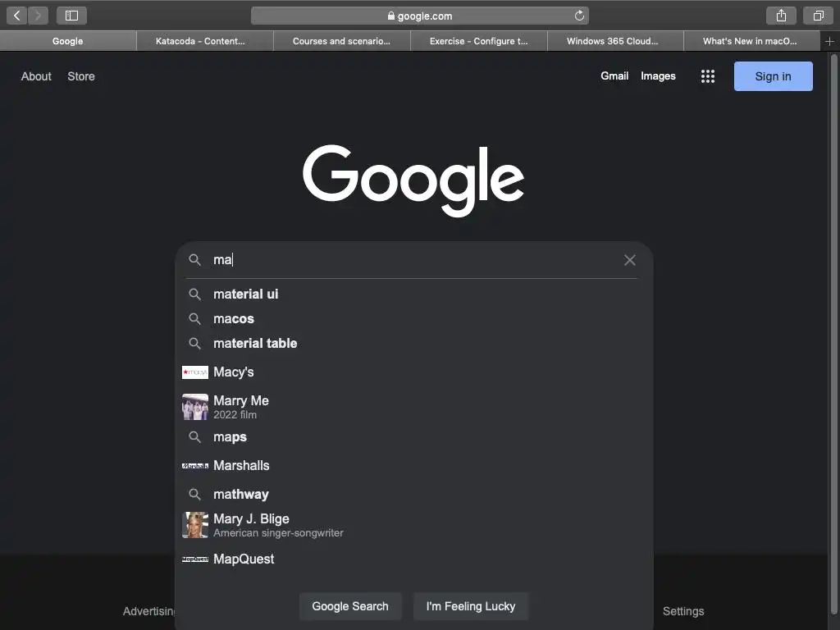Click the google.com address bar
Screen dimensions: 840x630
click(x=420, y=16)
